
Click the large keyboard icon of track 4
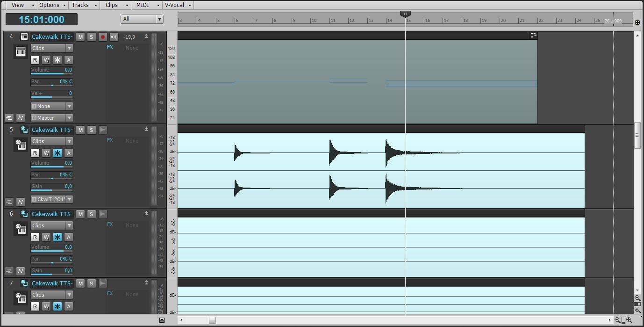click(21, 52)
